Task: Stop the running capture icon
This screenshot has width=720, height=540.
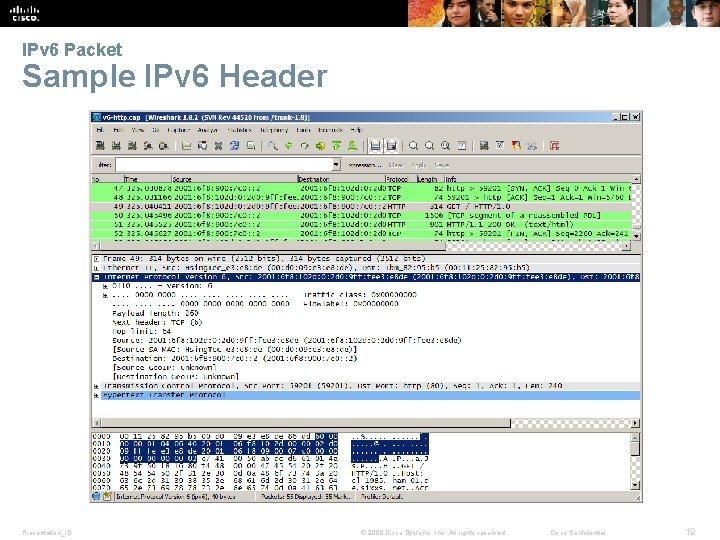Action: (x=147, y=146)
